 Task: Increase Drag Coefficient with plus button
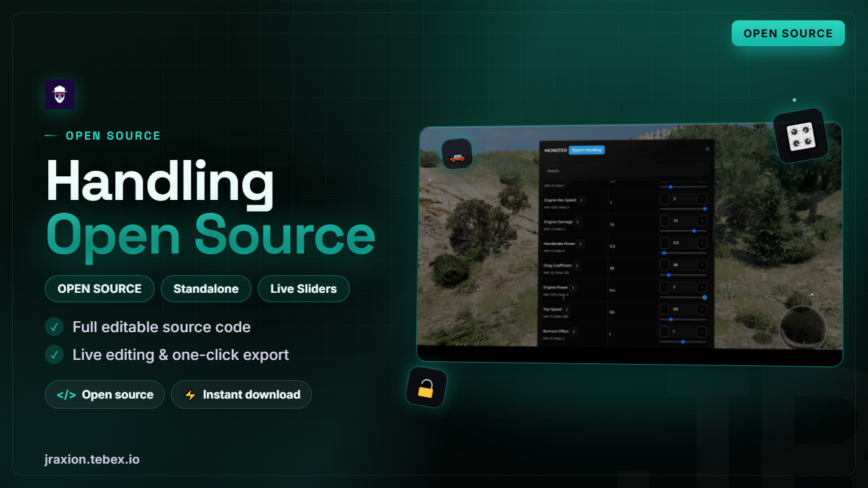click(702, 265)
